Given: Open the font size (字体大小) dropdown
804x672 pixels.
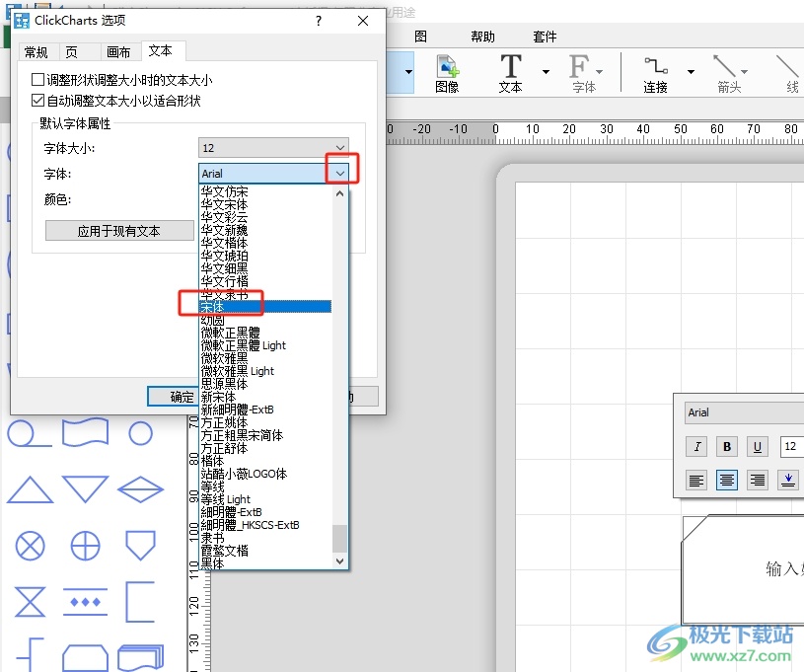Looking at the screenshot, I should (x=274, y=148).
